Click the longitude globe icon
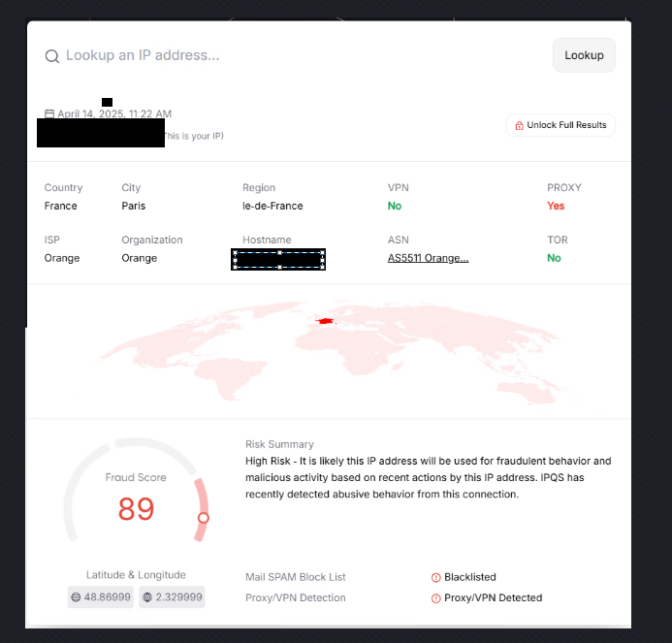Screen dimensions: 672x643 point(147,597)
